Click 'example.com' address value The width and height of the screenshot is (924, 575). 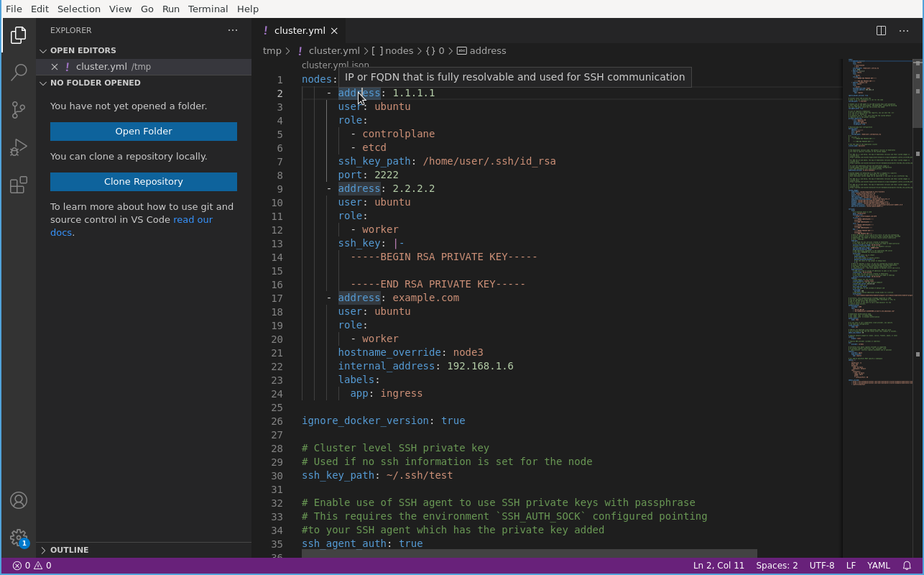click(425, 298)
